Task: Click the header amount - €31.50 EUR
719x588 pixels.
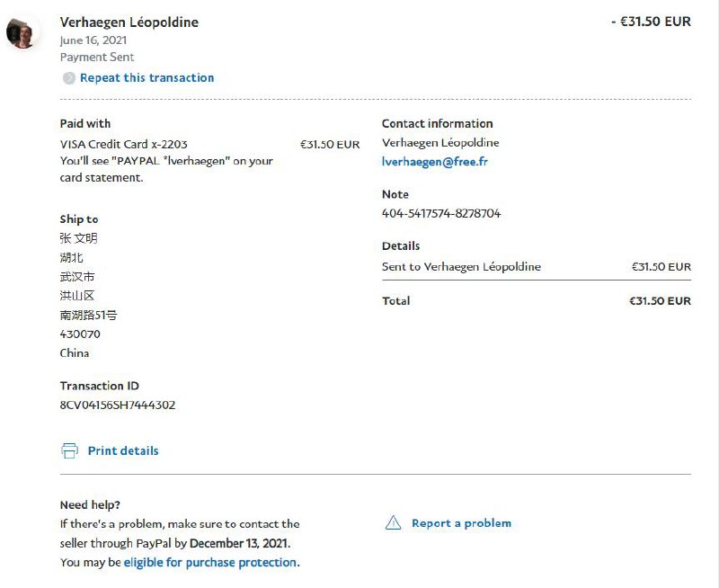Action: click(x=651, y=22)
